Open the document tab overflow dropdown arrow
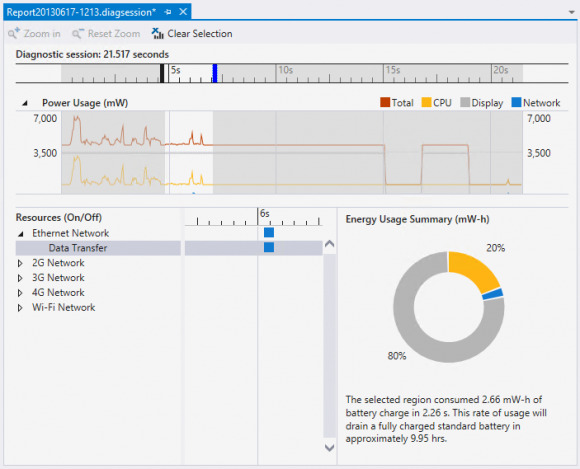The image size is (580, 469). click(x=571, y=13)
